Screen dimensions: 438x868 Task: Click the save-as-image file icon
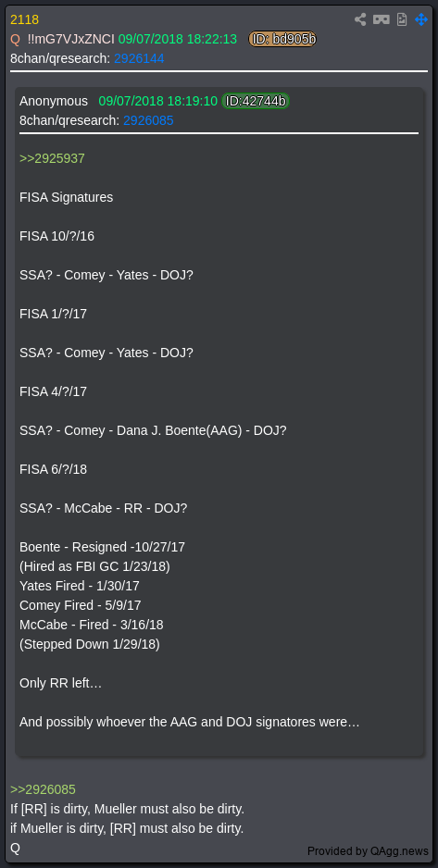[x=402, y=19]
